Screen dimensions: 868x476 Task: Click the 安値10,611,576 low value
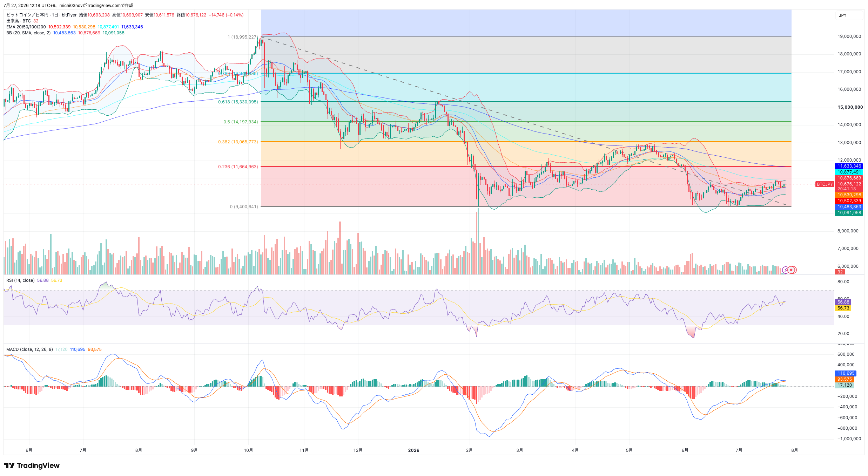pos(160,15)
